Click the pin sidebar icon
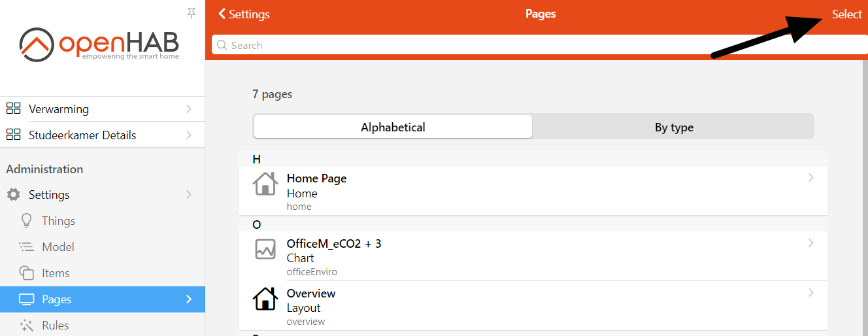The height and width of the screenshot is (336, 868). tap(192, 12)
